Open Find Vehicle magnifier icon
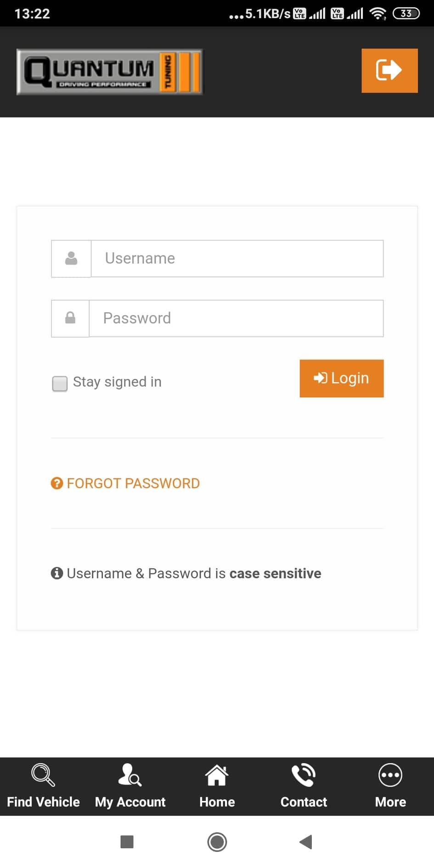This screenshot has height=868, width=434. (43, 775)
